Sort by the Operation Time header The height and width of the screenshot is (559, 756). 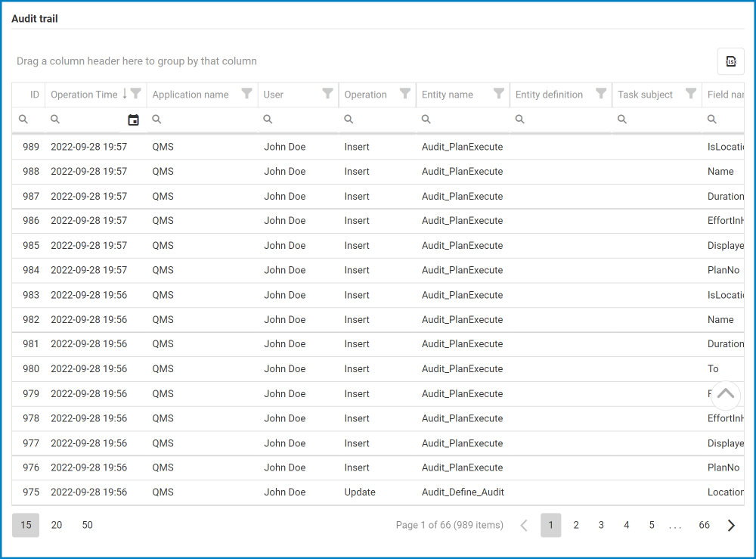[84, 95]
